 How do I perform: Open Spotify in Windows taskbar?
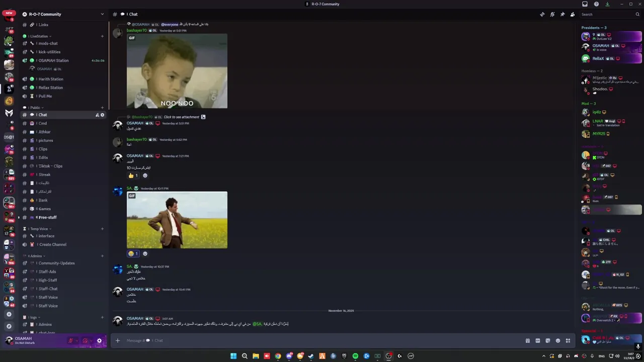pos(355,356)
